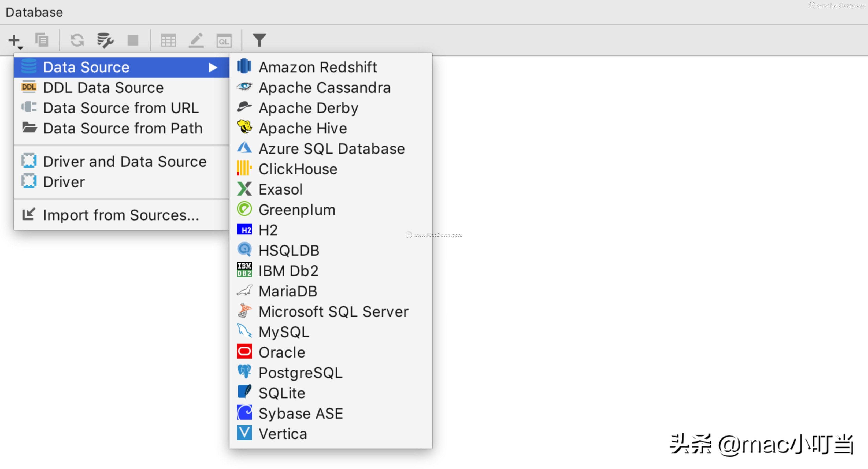Select the modify pencil icon
868x469 pixels.
(196, 40)
